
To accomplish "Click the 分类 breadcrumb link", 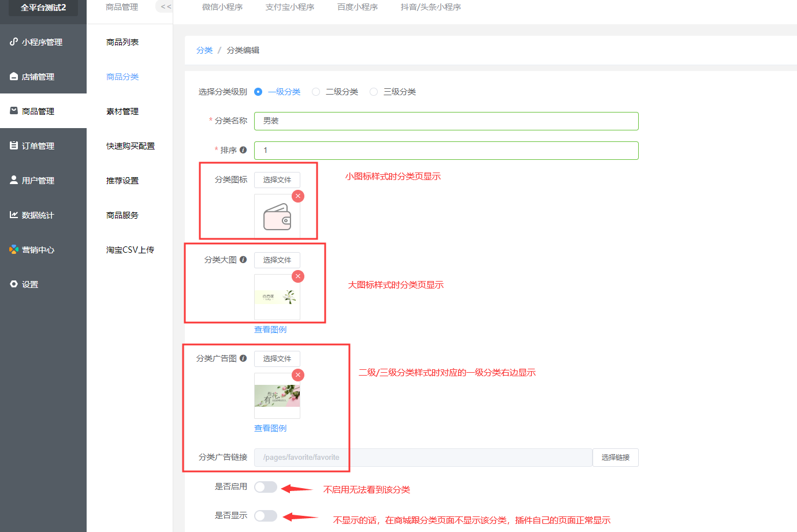I will (x=204, y=51).
